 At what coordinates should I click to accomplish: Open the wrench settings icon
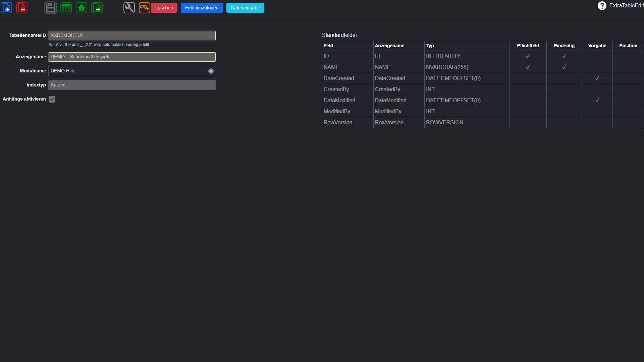(129, 7)
